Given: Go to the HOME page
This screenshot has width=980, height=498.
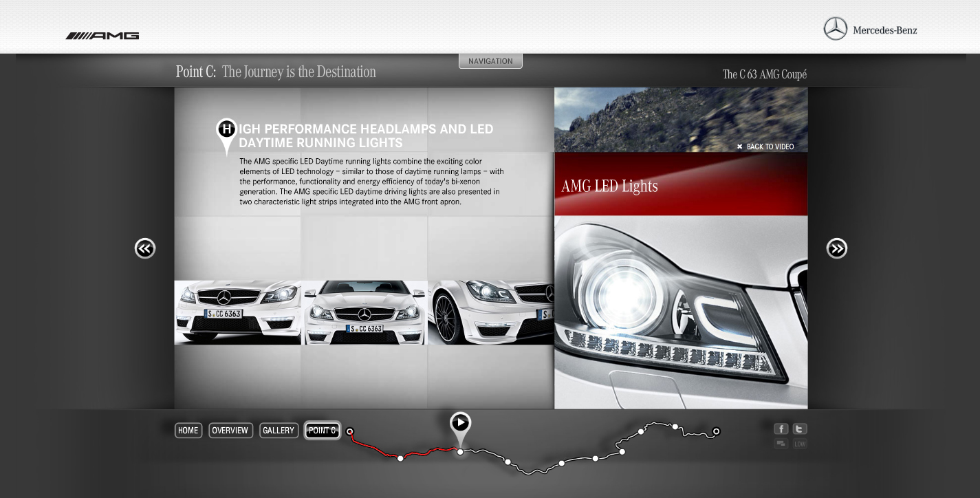Looking at the screenshot, I should tap(188, 431).
